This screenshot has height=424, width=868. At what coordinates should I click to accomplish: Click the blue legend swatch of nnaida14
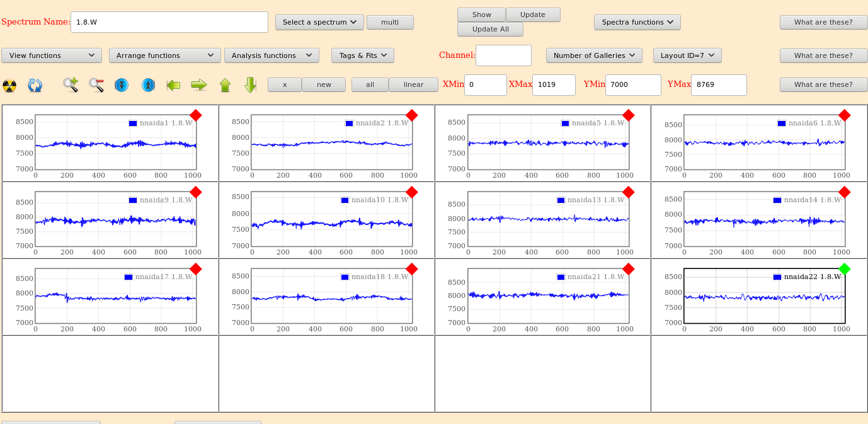pyautogui.click(x=777, y=200)
